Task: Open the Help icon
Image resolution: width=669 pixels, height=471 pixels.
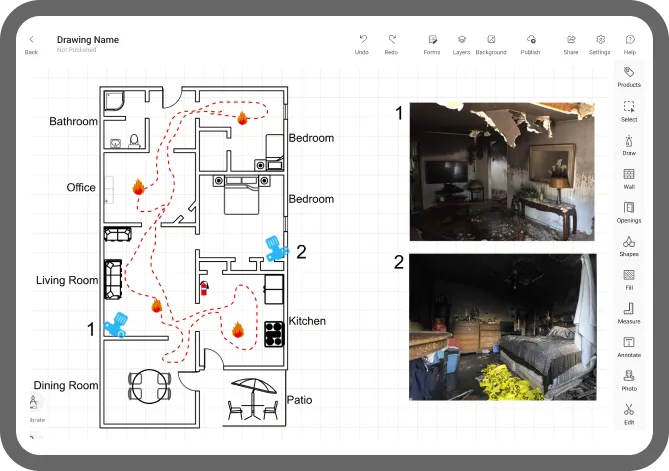Action: (x=630, y=40)
